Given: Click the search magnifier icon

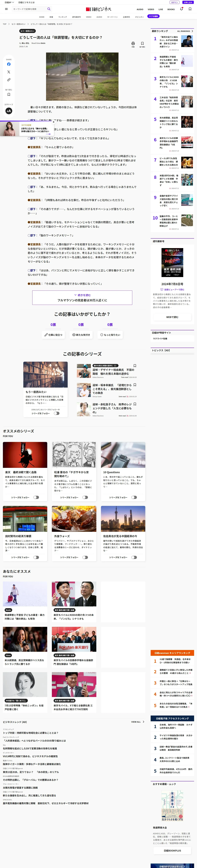Looking at the screenshot, I should 49,9.
